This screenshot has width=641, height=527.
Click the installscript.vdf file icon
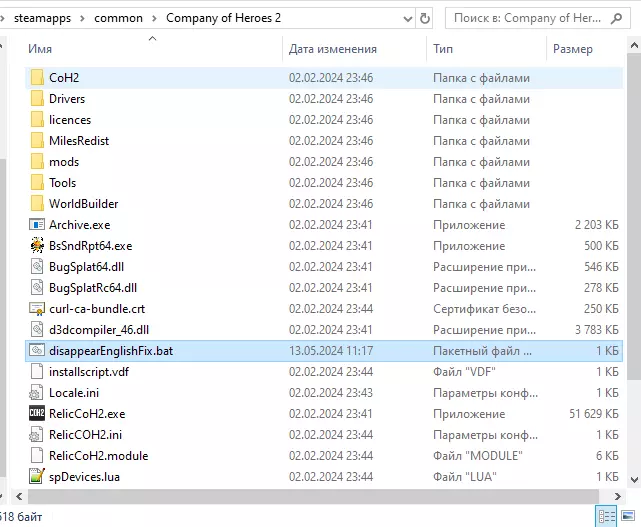pyautogui.click(x=37, y=372)
